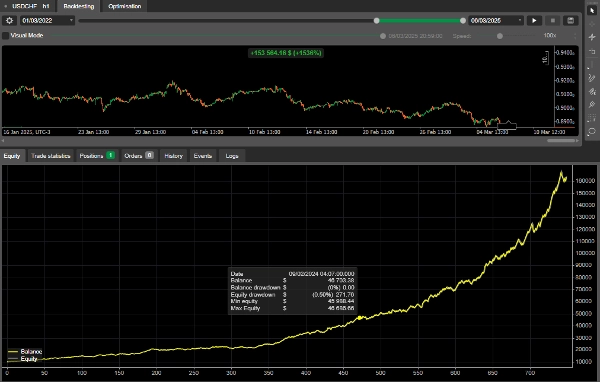Click the stop backtest button
Viewport: 600px width, 382px height.
553,20
